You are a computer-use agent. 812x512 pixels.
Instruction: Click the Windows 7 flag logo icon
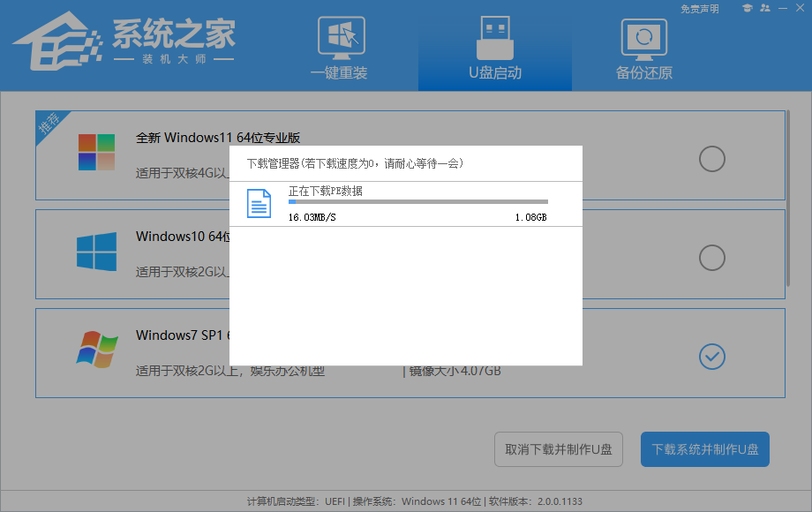tap(97, 351)
